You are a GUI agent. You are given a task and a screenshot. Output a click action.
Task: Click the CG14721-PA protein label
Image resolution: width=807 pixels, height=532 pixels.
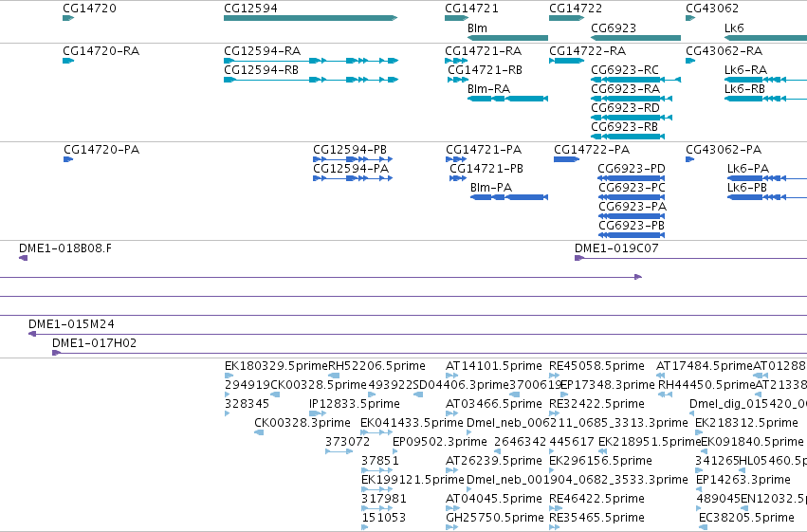[x=484, y=150]
